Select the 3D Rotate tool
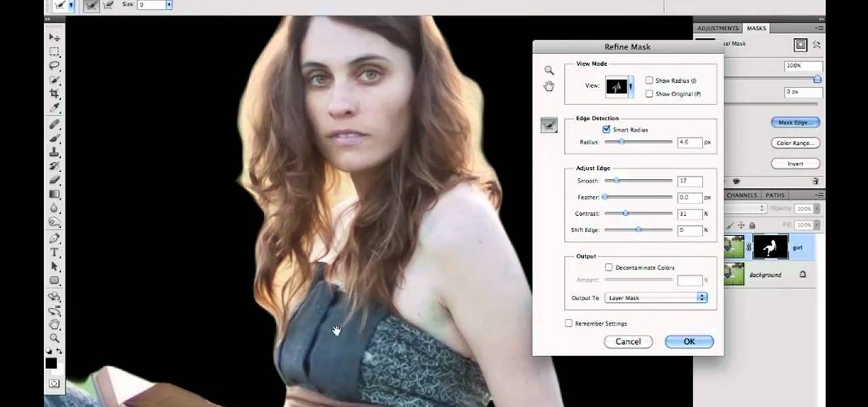 pos(54,296)
